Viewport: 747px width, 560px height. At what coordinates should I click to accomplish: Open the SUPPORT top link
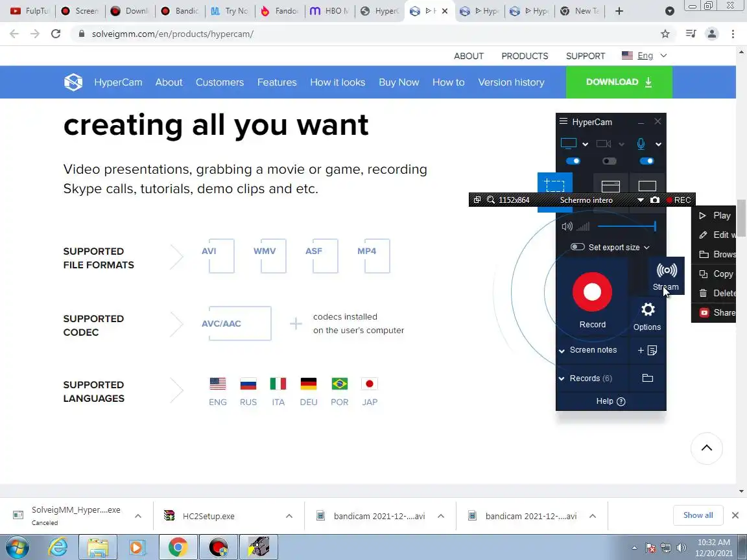click(585, 56)
